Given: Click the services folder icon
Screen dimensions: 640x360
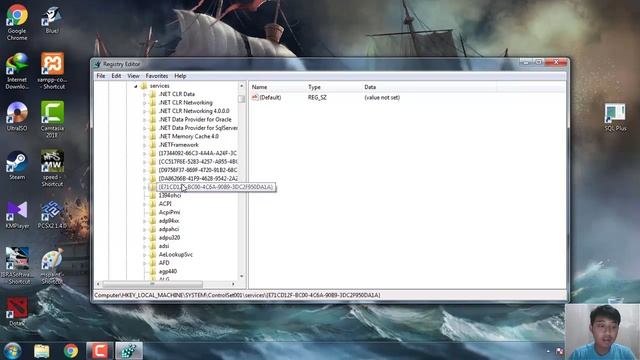Looking at the screenshot, I should [x=144, y=86].
